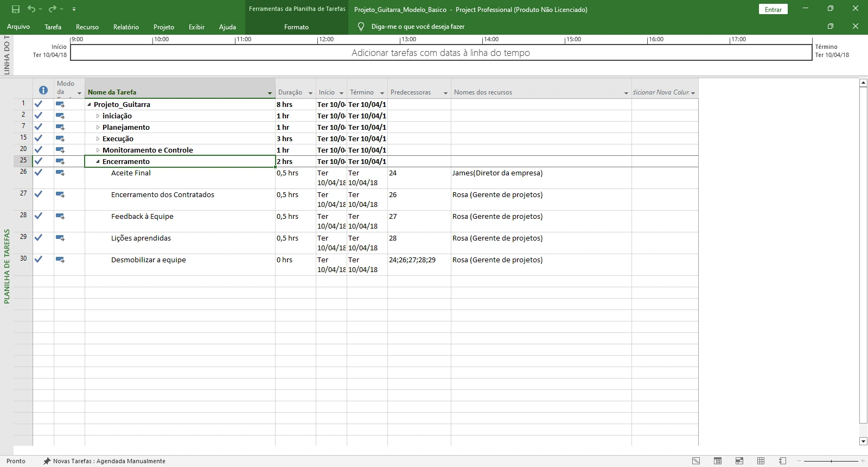The image size is (868, 467).
Task: Open the Arquivo menu
Action: click(x=18, y=27)
